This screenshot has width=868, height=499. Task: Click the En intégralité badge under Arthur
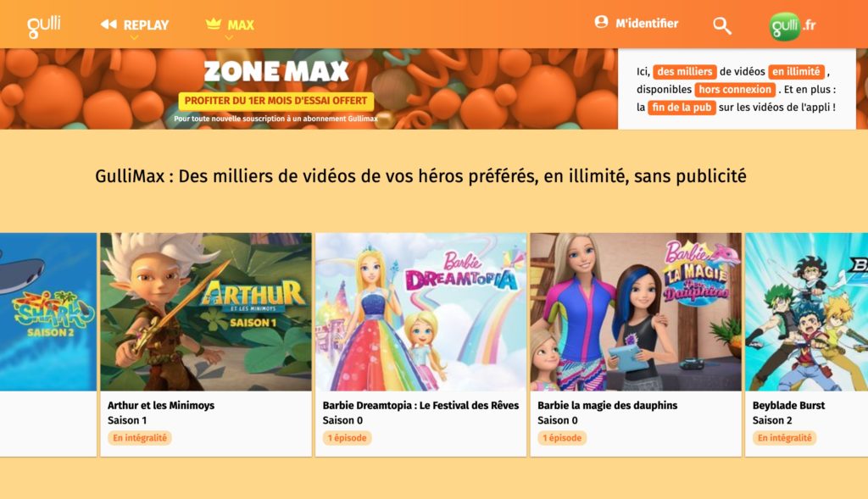140,438
